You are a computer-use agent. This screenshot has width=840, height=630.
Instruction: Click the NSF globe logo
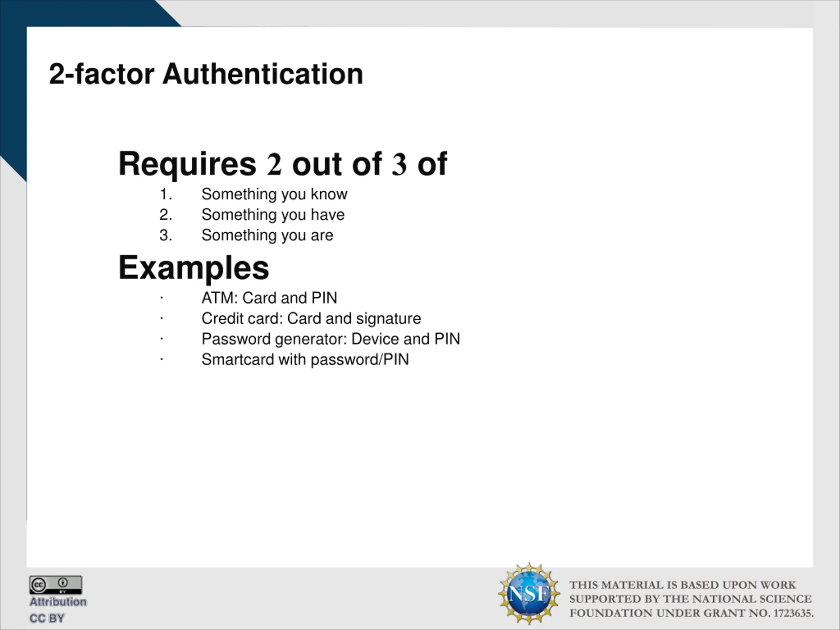[529, 594]
